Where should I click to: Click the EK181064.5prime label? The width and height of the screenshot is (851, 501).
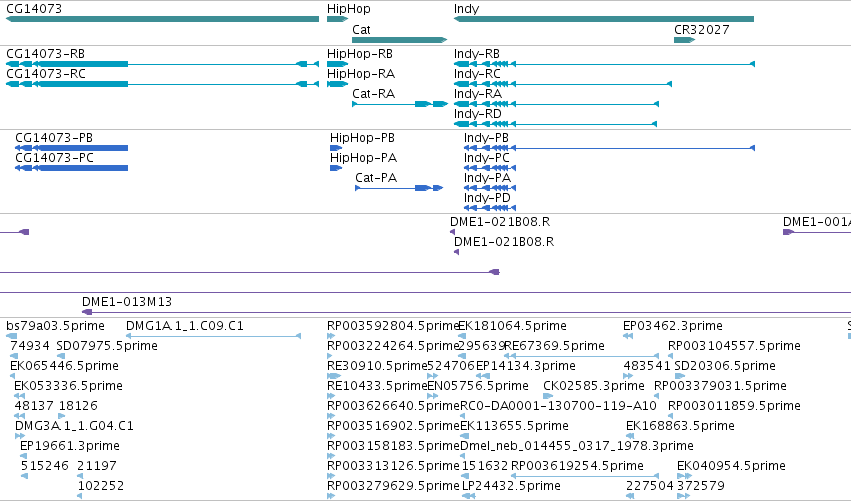point(512,326)
